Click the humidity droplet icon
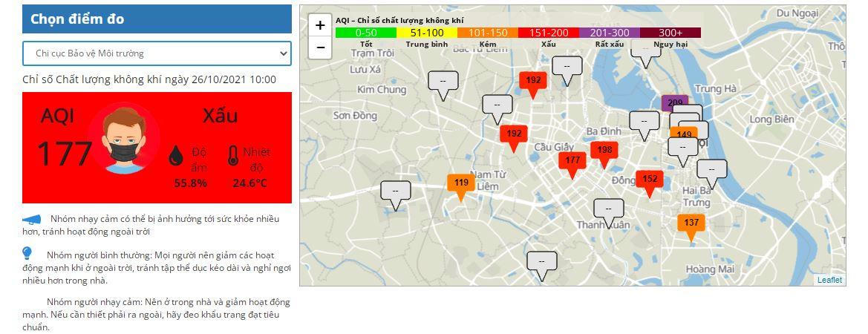The height and width of the screenshot is (334, 868). tap(176, 156)
